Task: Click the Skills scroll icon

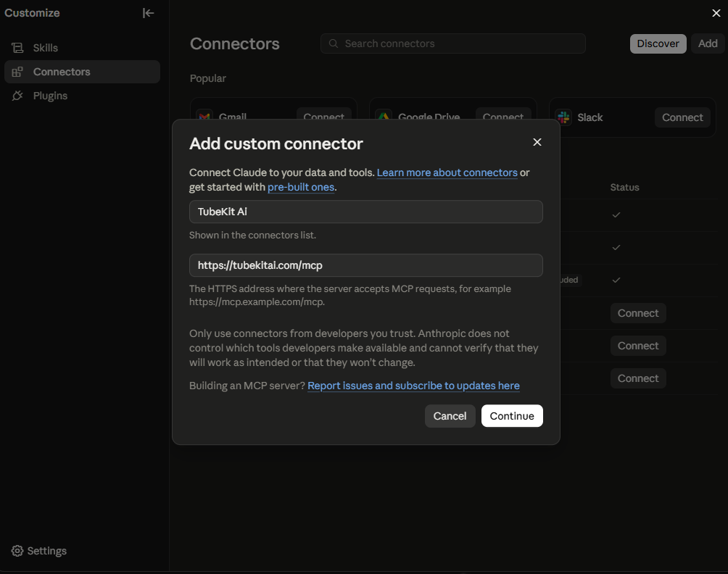Action: pos(17,48)
